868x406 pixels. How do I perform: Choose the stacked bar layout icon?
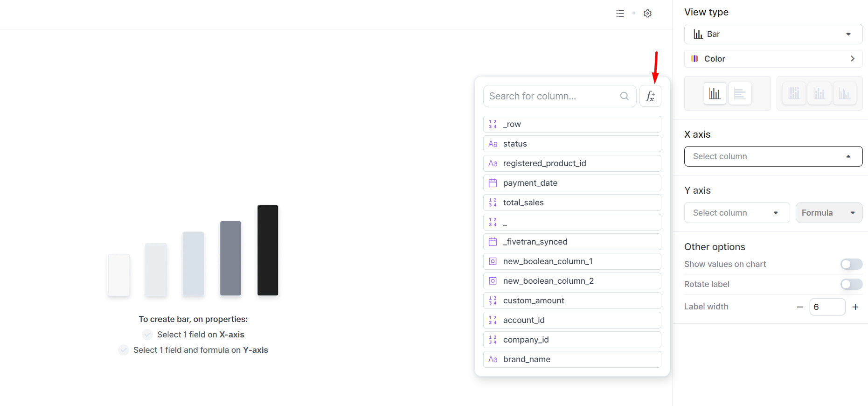point(819,93)
